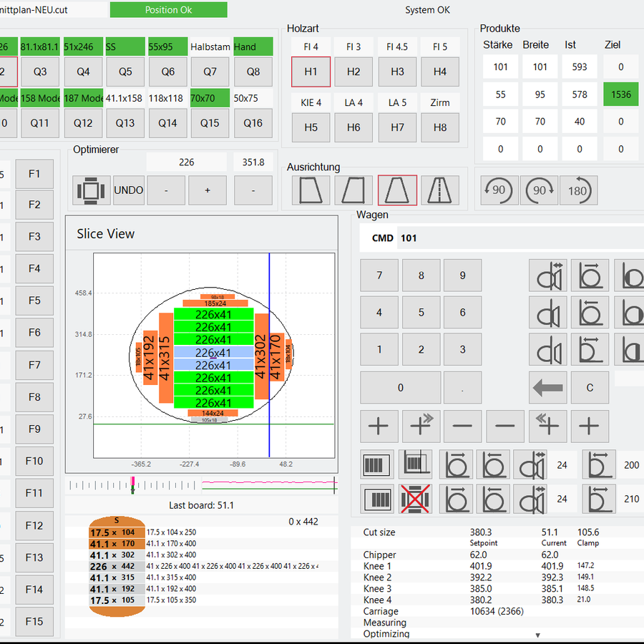Screen dimensions: 644x644
Task: Expand the status list arrow below Optimizing
Action: click(x=537, y=635)
